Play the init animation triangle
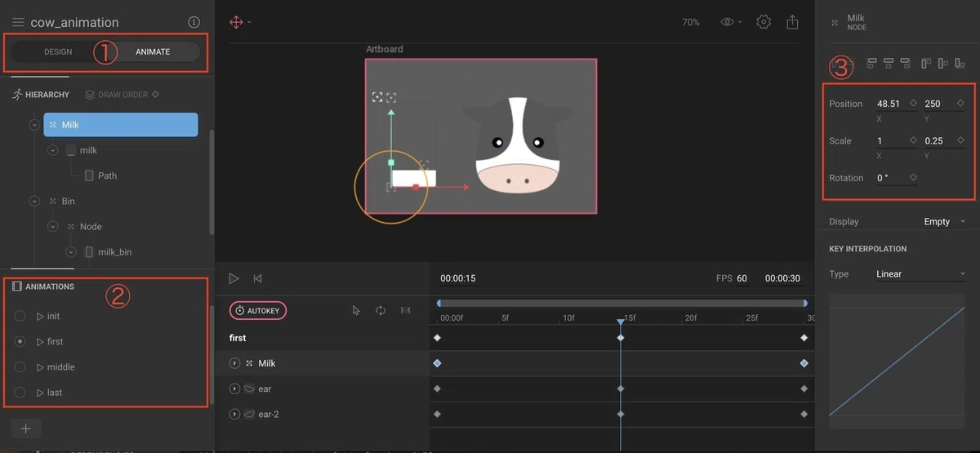 click(x=40, y=316)
